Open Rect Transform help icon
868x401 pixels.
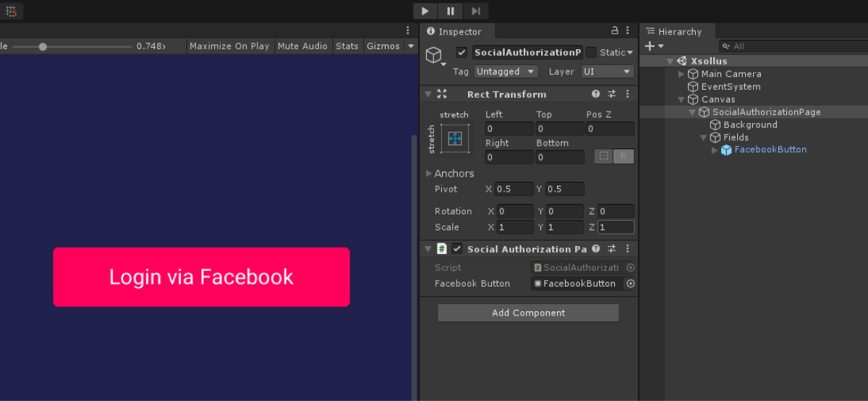point(596,94)
